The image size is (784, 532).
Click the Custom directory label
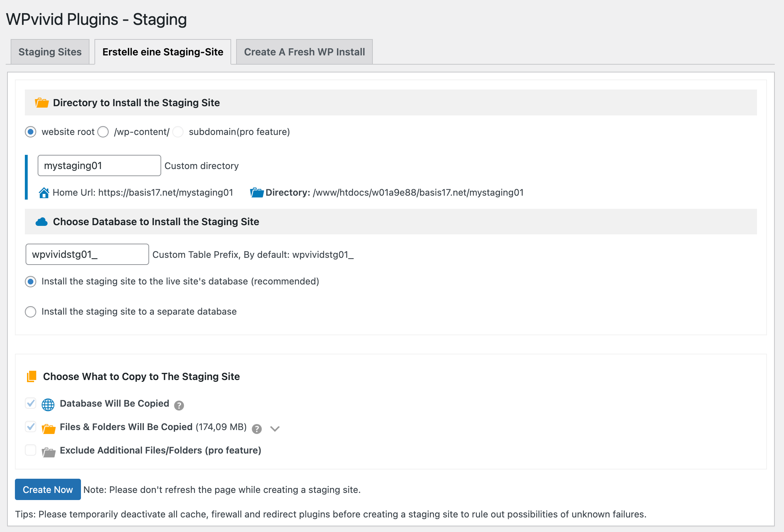[x=202, y=166]
